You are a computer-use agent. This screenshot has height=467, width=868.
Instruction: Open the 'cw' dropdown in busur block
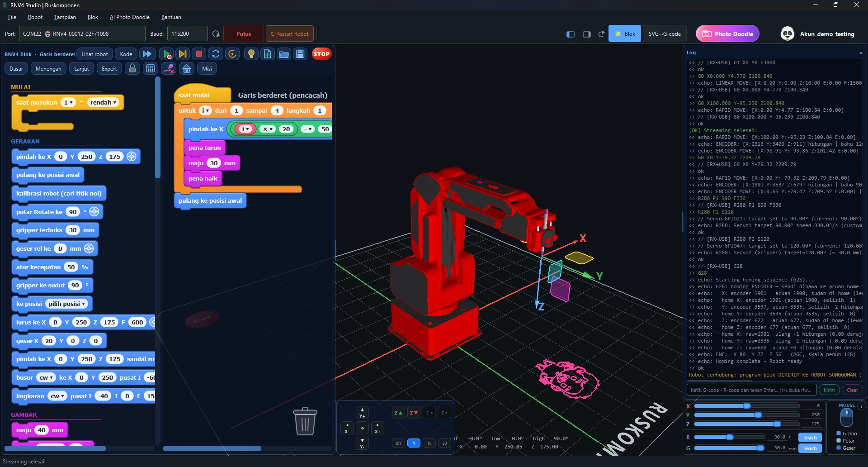point(46,377)
